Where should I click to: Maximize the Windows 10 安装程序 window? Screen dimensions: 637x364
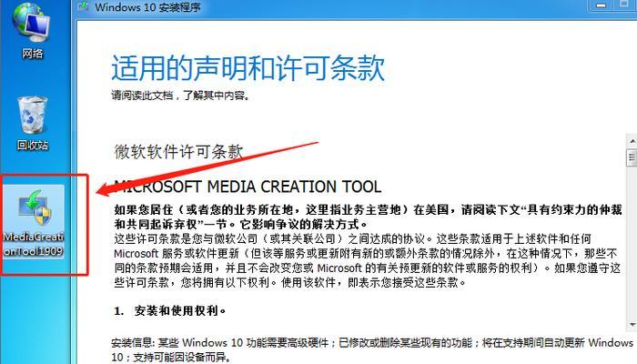625,5
